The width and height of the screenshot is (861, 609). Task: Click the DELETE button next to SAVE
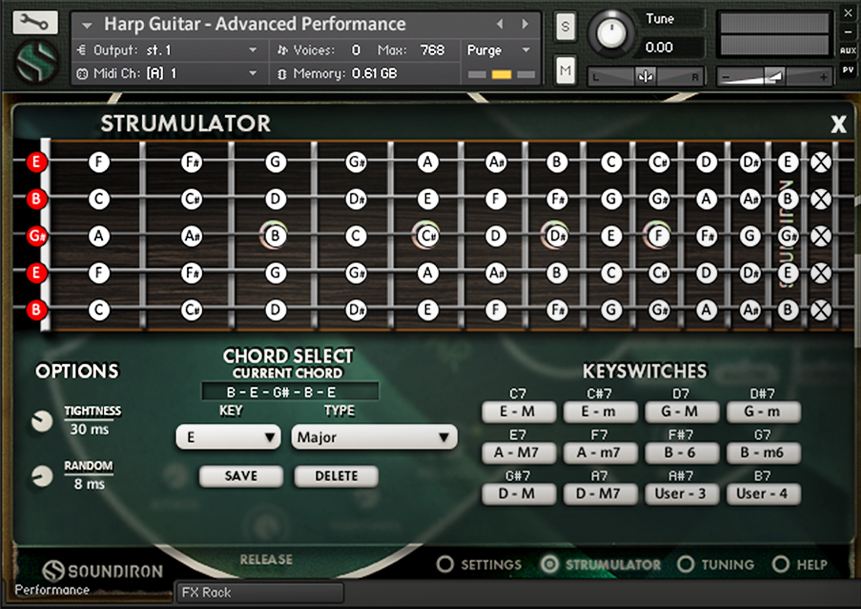335,477
